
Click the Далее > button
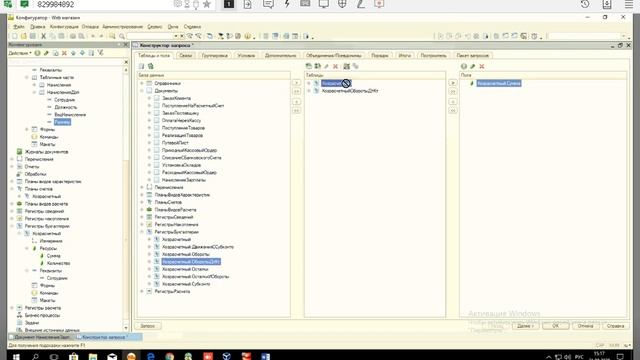coord(526,326)
